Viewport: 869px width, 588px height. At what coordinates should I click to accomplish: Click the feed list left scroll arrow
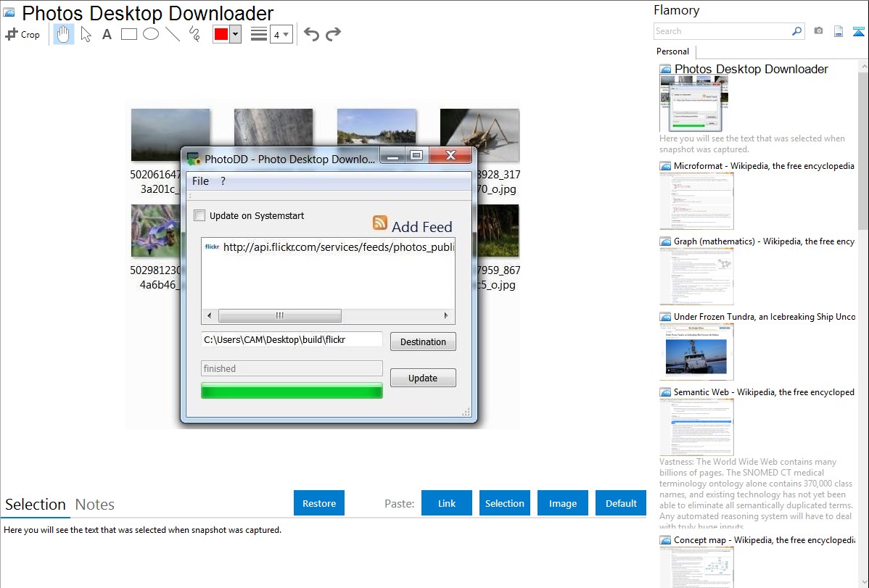point(209,316)
